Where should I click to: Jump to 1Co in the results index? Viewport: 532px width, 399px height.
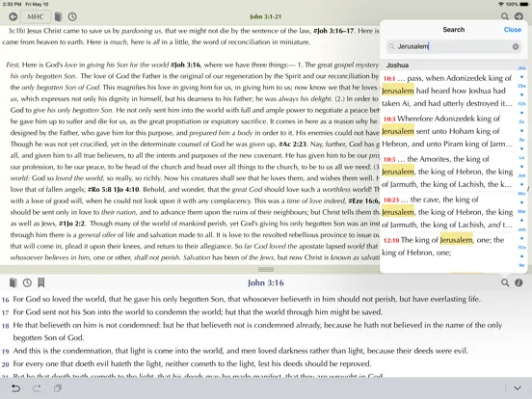pos(521,248)
